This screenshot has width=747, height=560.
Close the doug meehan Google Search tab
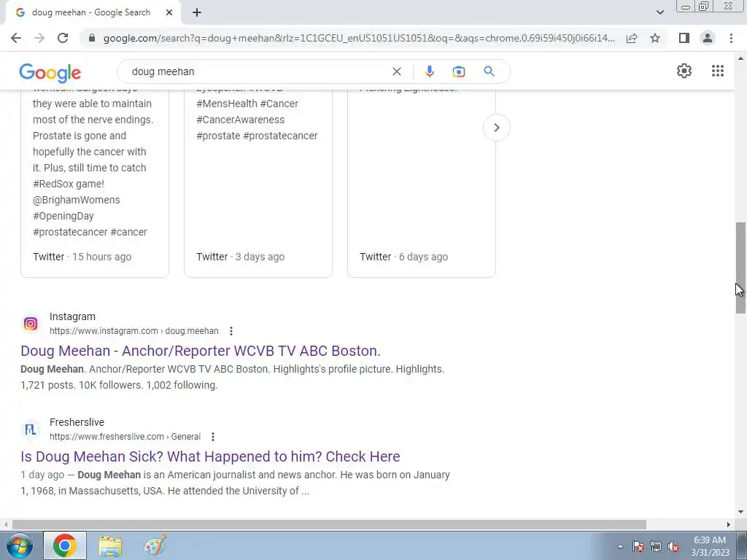[x=169, y=13]
